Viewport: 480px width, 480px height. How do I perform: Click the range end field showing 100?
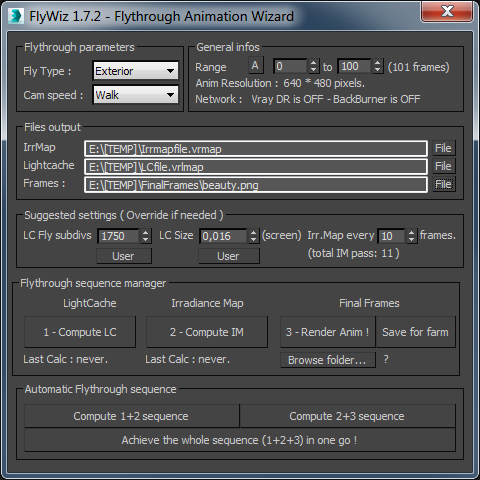pos(354,66)
